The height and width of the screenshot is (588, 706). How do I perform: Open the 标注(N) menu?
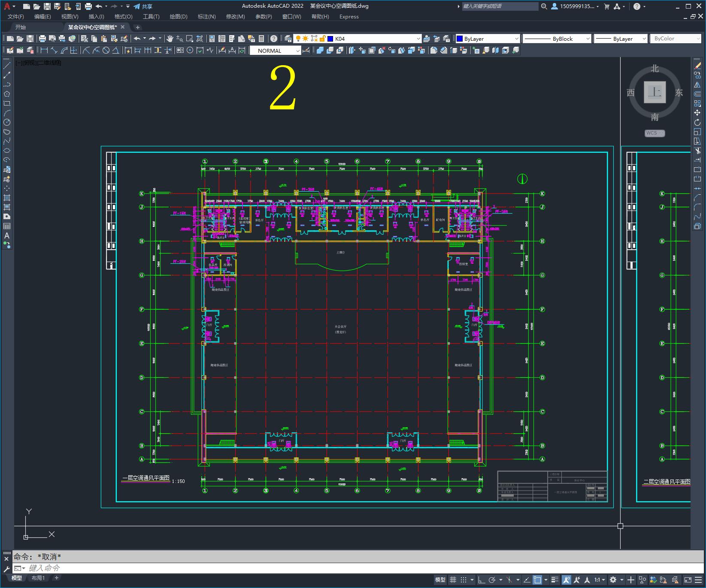click(206, 17)
